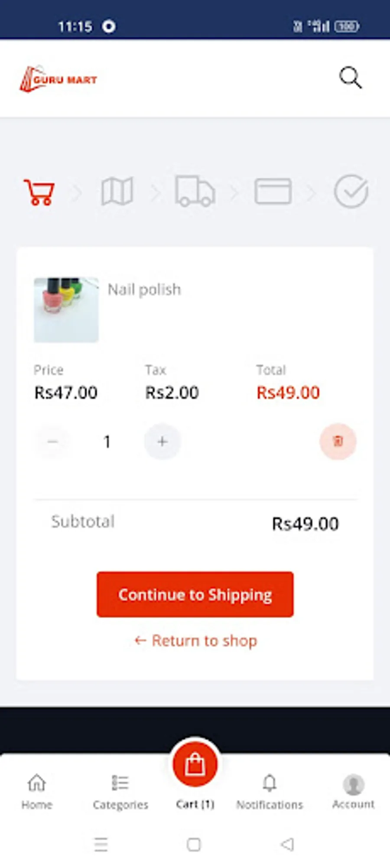The height and width of the screenshot is (868, 390).
Task: Increase Nail polish quantity with plus
Action: coord(162,442)
